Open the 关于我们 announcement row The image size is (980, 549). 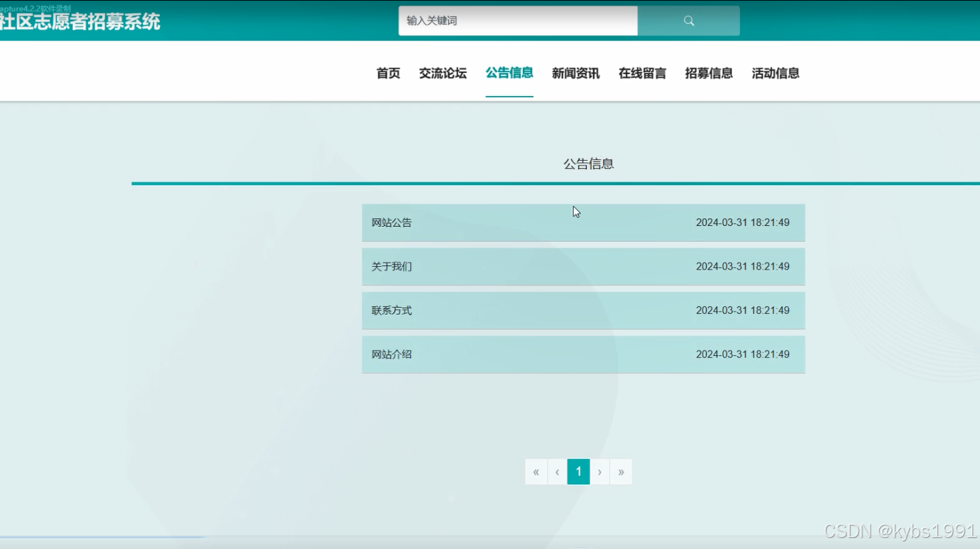click(583, 267)
